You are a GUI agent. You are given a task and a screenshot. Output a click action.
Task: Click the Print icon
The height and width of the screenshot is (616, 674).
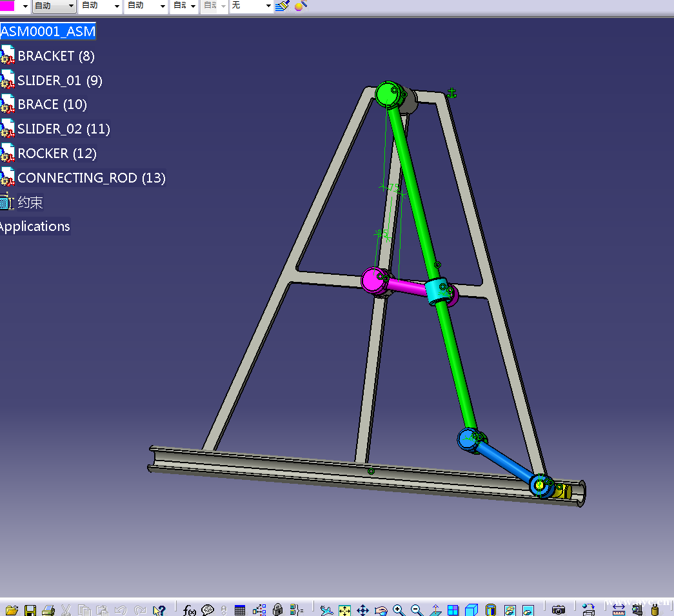click(x=48, y=610)
